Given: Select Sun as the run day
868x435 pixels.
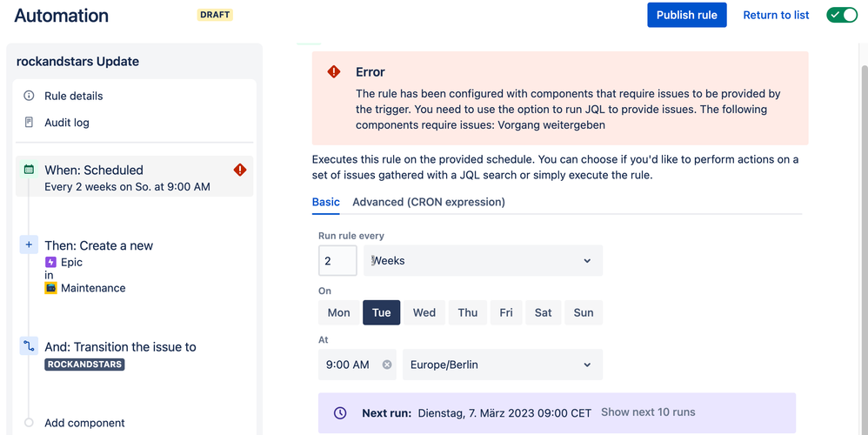Looking at the screenshot, I should 584,312.
